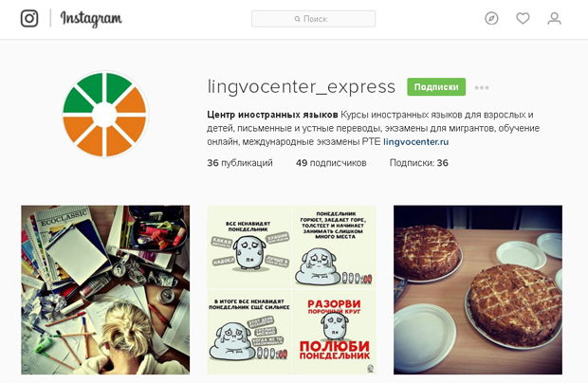Click the lingvocenter_express username heading
Viewport: 588px width, 383px height.
[x=302, y=87]
